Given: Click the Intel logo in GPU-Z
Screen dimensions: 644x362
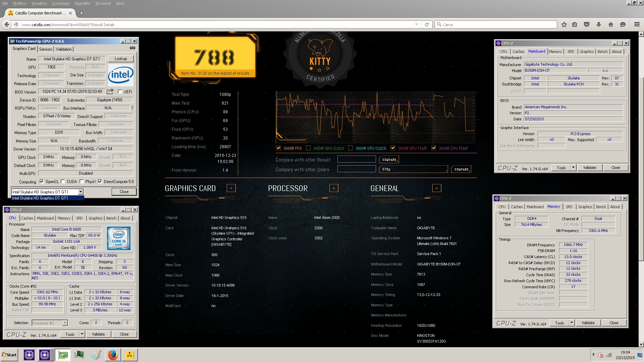Looking at the screenshot, I should pos(121,75).
